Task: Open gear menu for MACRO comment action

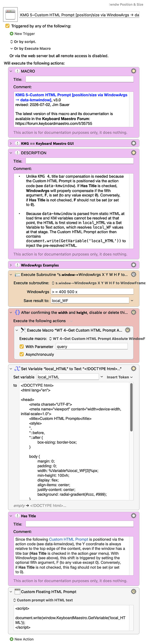Action: [133, 71]
